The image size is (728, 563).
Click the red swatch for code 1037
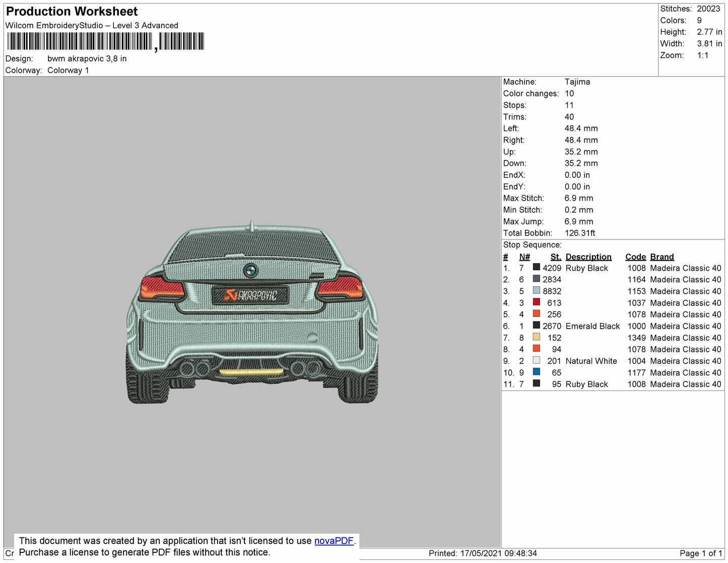(x=537, y=302)
